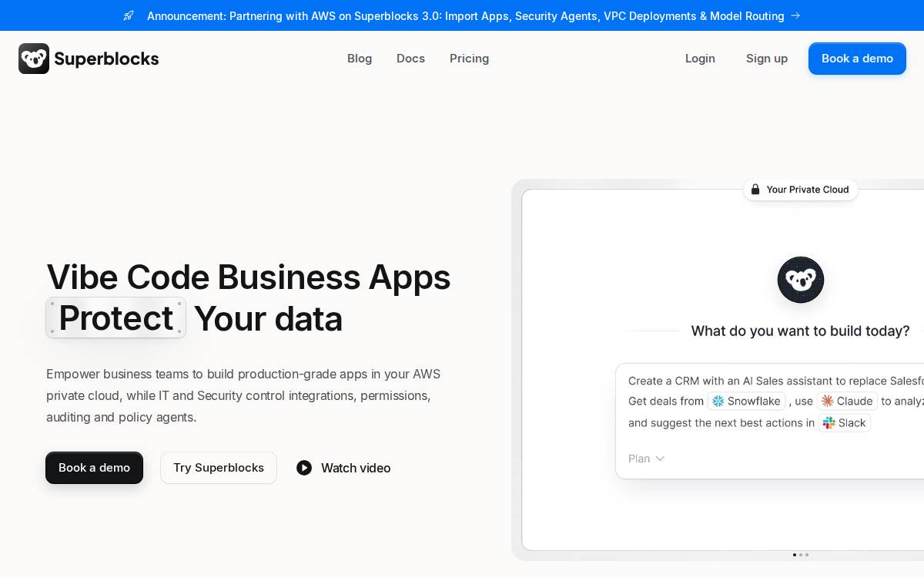This screenshot has height=578, width=924.
Task: Open the Docs menu item
Action: [410, 59]
